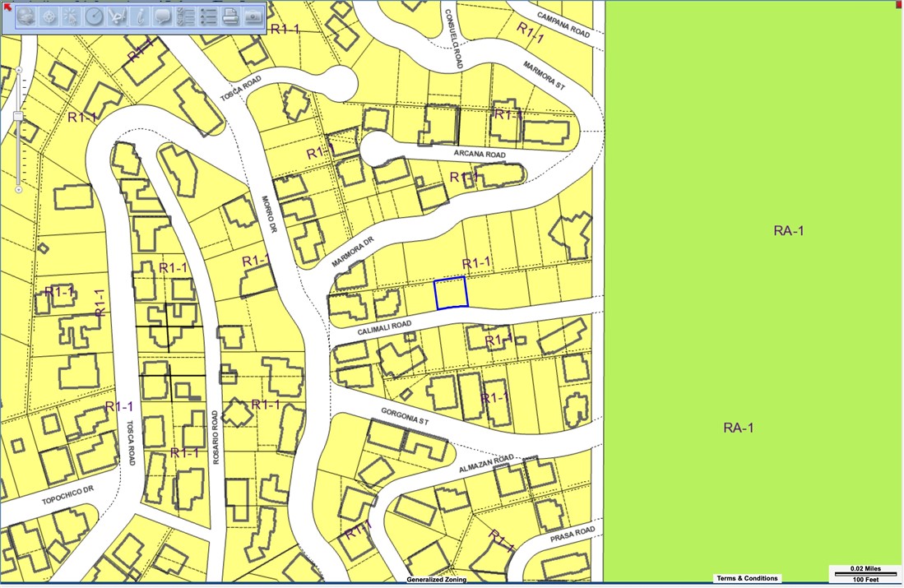Click the green RA-1 zone area
This screenshot has height=588, width=904.
[753, 329]
